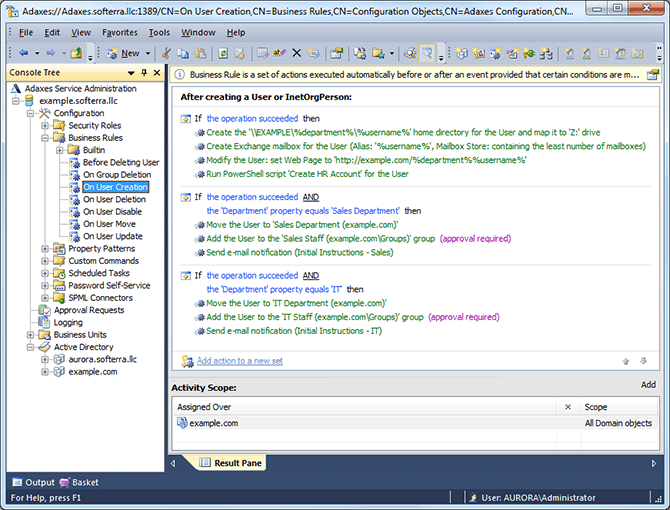Viewport: 670px width, 510px height.
Task: Click the Scheduled Tasks clock folder icon
Action: coord(59,273)
